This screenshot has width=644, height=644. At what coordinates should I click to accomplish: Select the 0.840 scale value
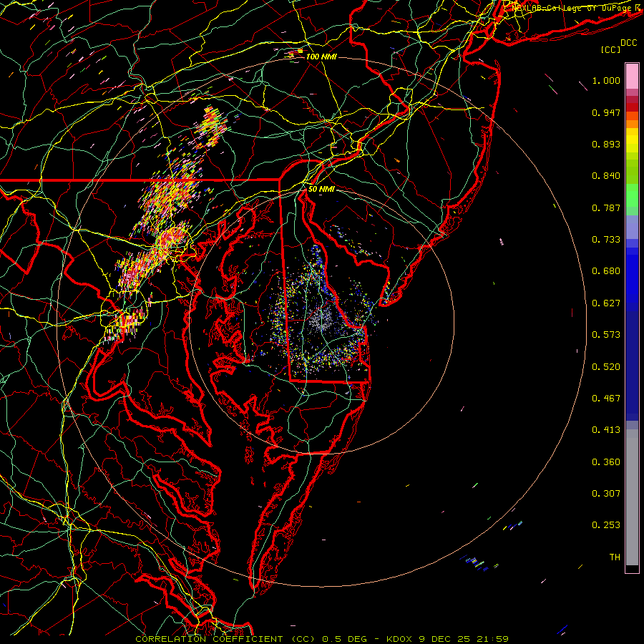(x=606, y=176)
